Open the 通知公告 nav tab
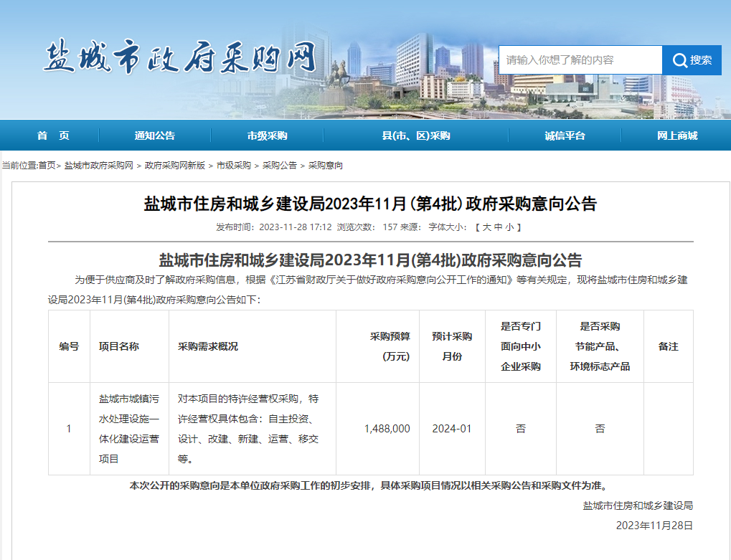Viewport: 731px width, 560px height. 155,136
